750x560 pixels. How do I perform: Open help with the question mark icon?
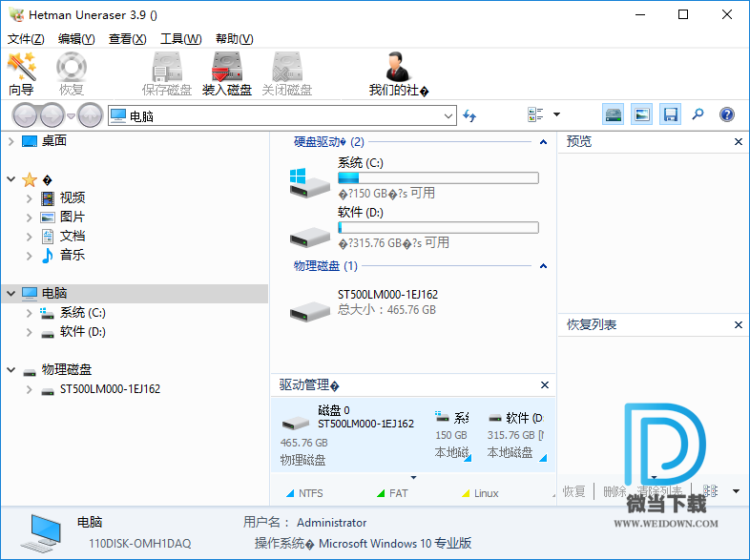click(726, 114)
